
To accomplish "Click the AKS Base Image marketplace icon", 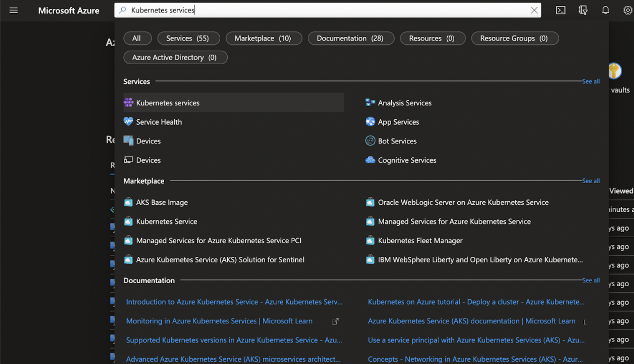I will pos(128,202).
